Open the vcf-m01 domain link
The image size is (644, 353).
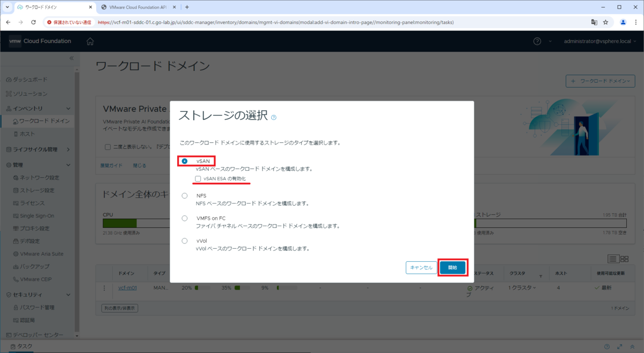(127, 288)
